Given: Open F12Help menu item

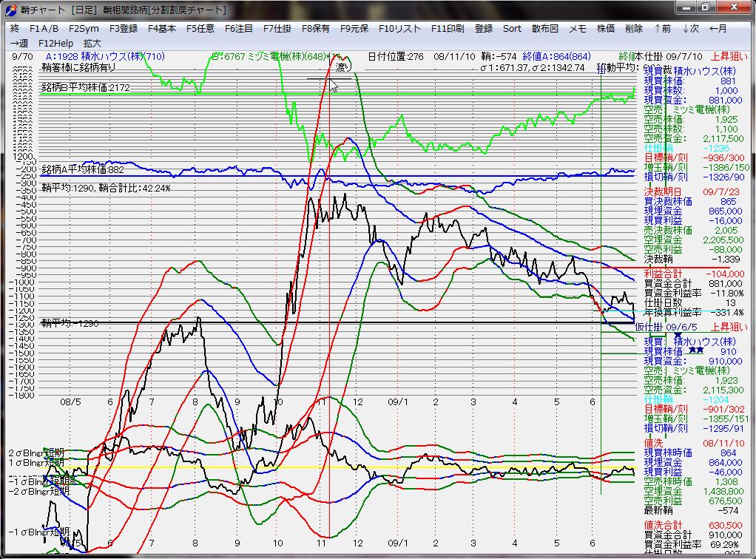Looking at the screenshot, I should pyautogui.click(x=56, y=43).
